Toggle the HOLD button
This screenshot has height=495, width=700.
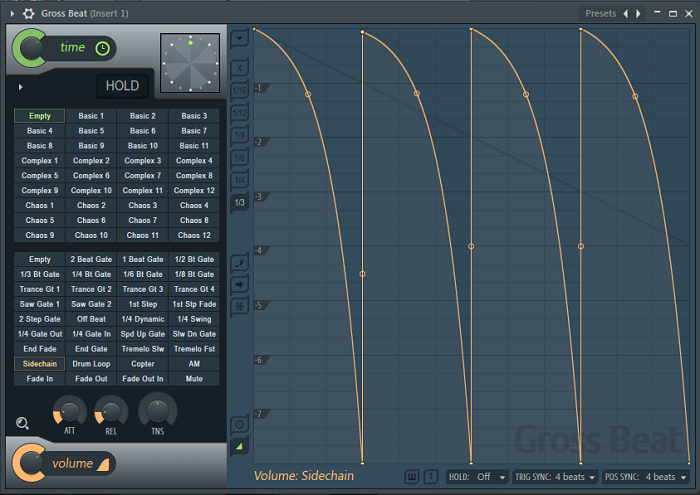(122, 85)
